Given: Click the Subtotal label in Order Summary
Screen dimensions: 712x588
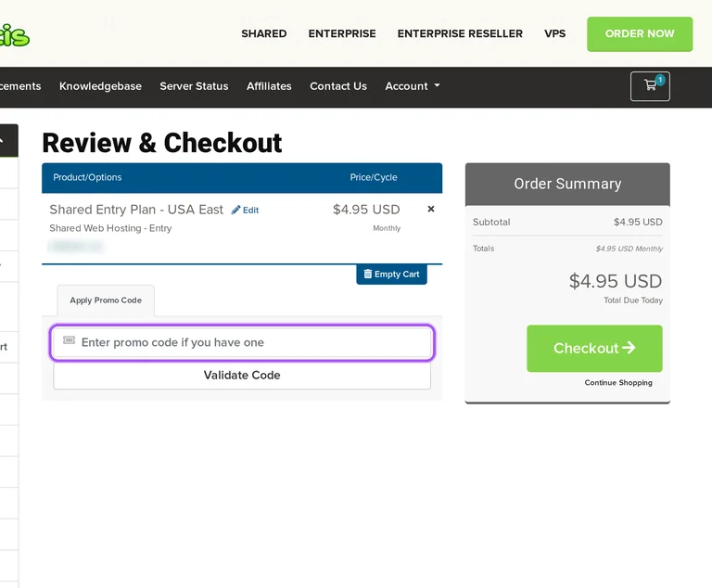Looking at the screenshot, I should tap(491, 223).
